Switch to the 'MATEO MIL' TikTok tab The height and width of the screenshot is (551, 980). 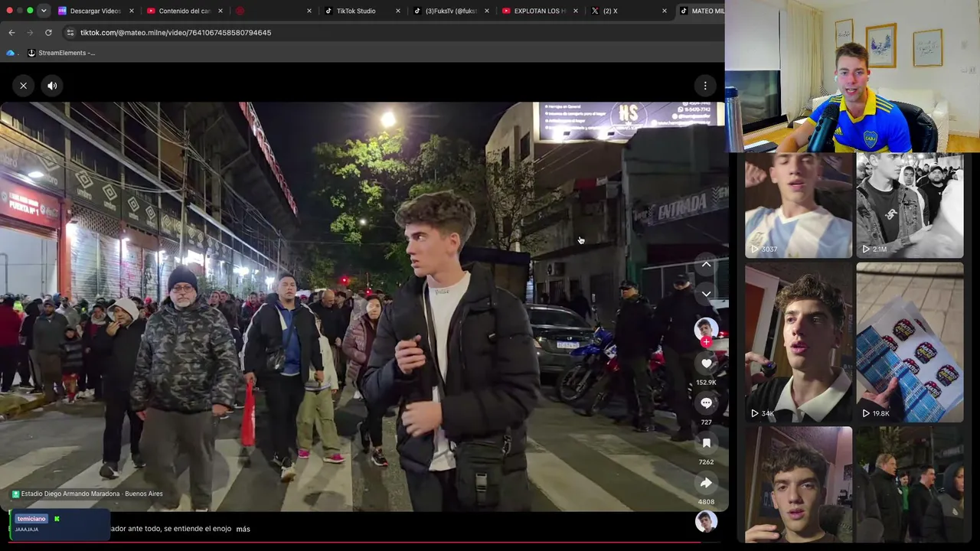(x=702, y=11)
